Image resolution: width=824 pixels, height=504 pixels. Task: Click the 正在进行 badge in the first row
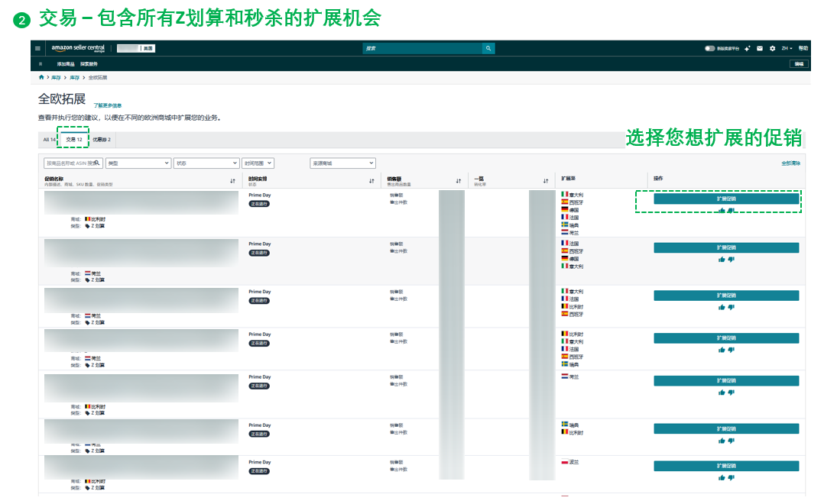pyautogui.click(x=259, y=204)
